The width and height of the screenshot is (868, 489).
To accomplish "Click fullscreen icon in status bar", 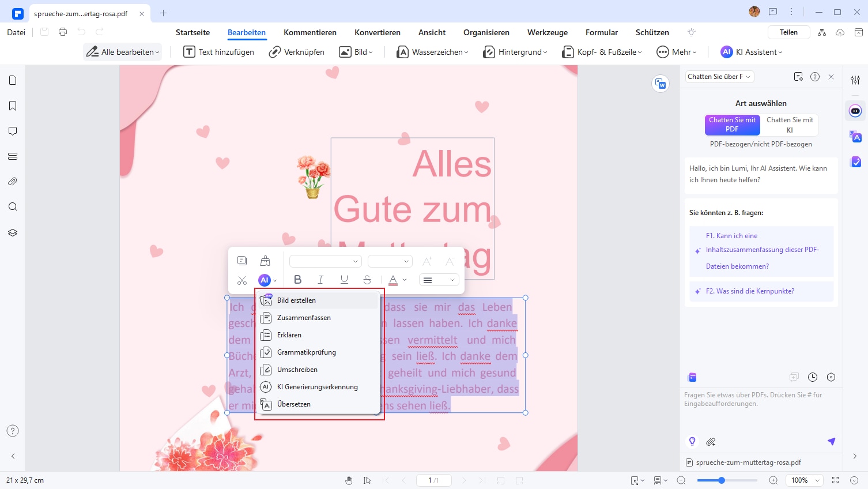I will click(836, 480).
